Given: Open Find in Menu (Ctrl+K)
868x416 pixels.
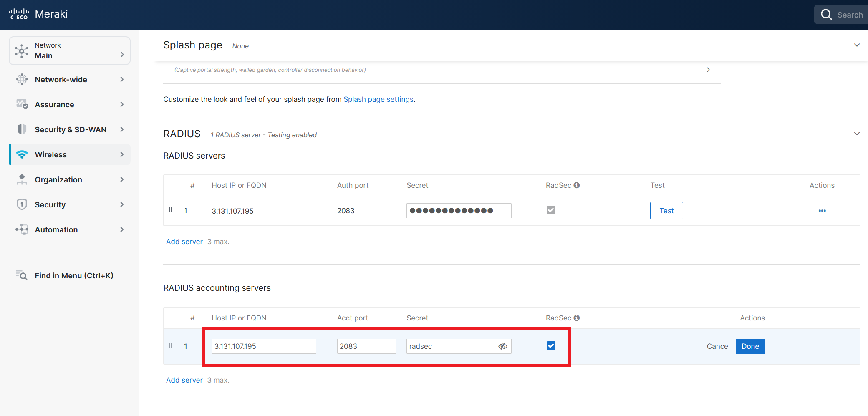Looking at the screenshot, I should (x=70, y=275).
